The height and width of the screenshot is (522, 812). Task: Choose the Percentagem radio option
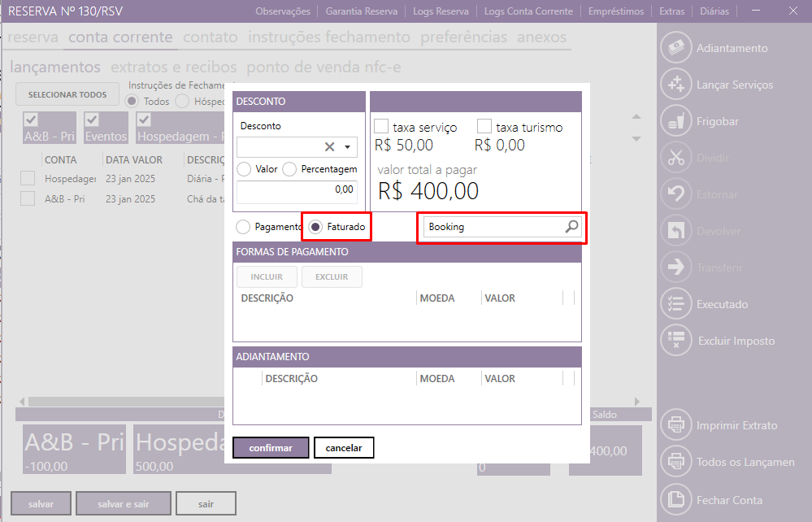pyautogui.click(x=289, y=169)
